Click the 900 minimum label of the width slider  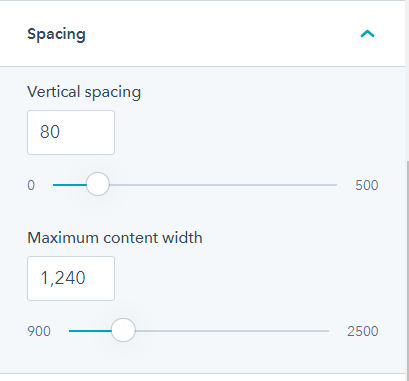(x=39, y=331)
